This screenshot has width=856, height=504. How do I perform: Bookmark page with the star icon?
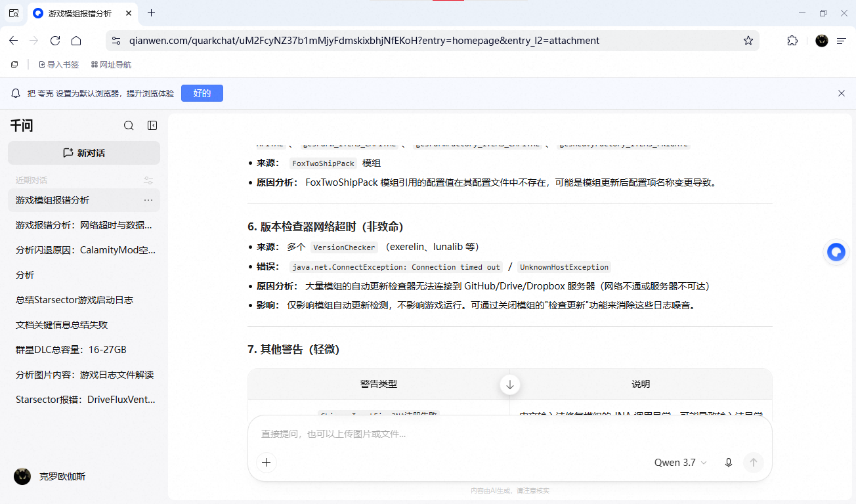(x=748, y=41)
